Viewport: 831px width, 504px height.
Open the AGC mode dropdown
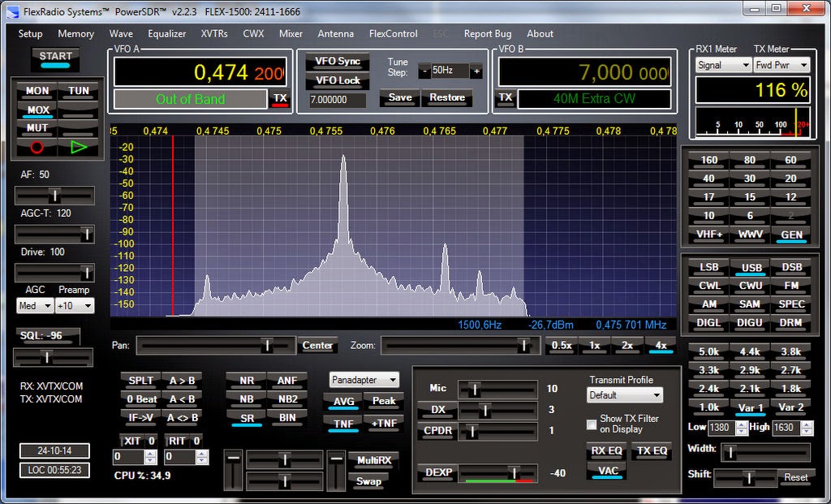tap(35, 306)
